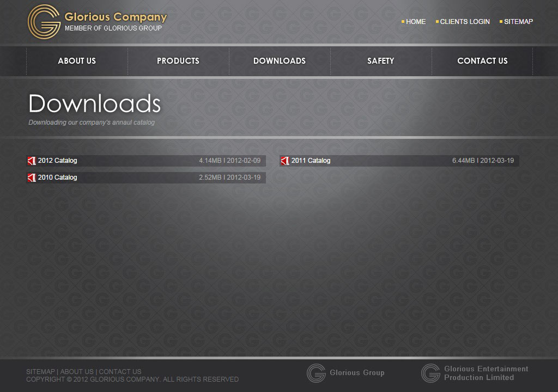Download the 2012 Catalog file

point(58,161)
